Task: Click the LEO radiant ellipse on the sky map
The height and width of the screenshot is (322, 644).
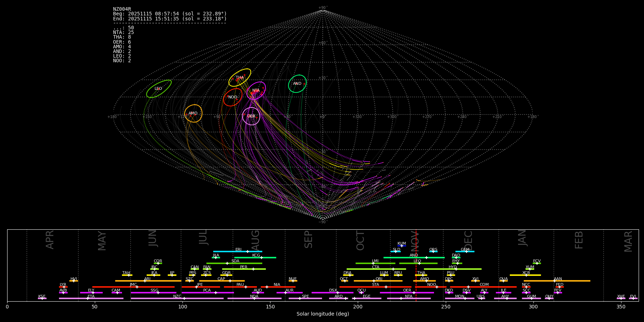Action: [158, 89]
